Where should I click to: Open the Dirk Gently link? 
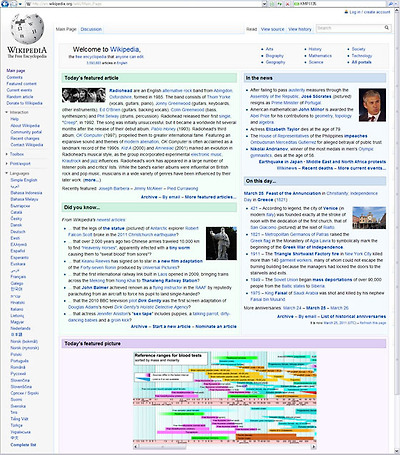pos(149,301)
